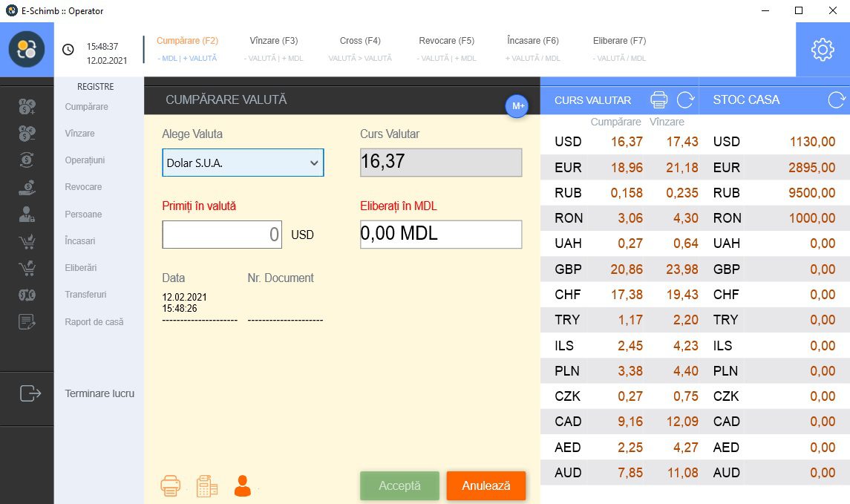Viewport: 850px width, 504px height.
Task: Refresh the Stoc Casa panel
Action: tap(837, 99)
